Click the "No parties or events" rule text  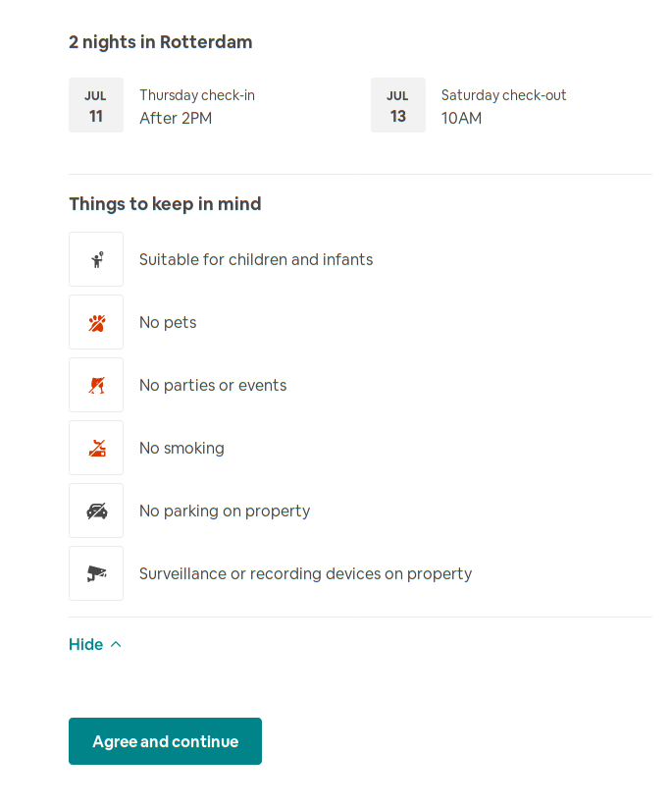pos(213,386)
